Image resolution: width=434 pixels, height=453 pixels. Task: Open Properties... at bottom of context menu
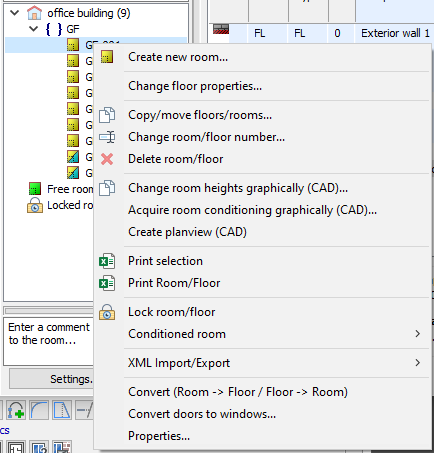pos(159,436)
